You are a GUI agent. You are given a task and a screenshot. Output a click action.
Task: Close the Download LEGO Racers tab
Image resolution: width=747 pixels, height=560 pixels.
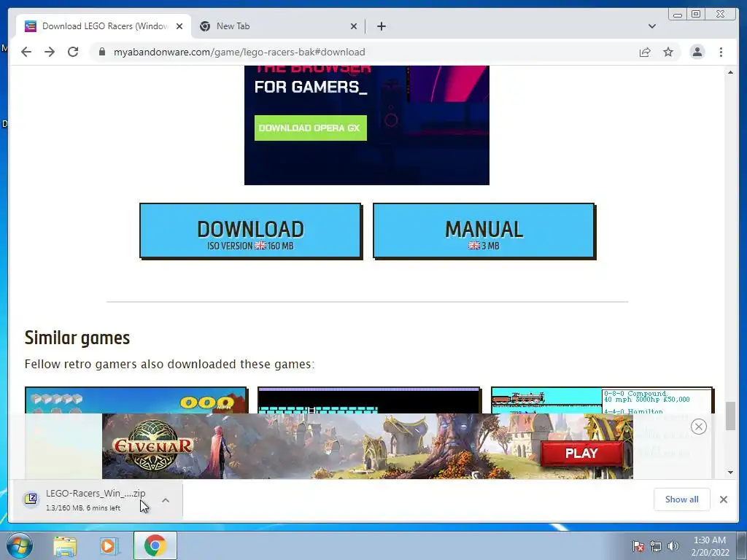coord(179,26)
